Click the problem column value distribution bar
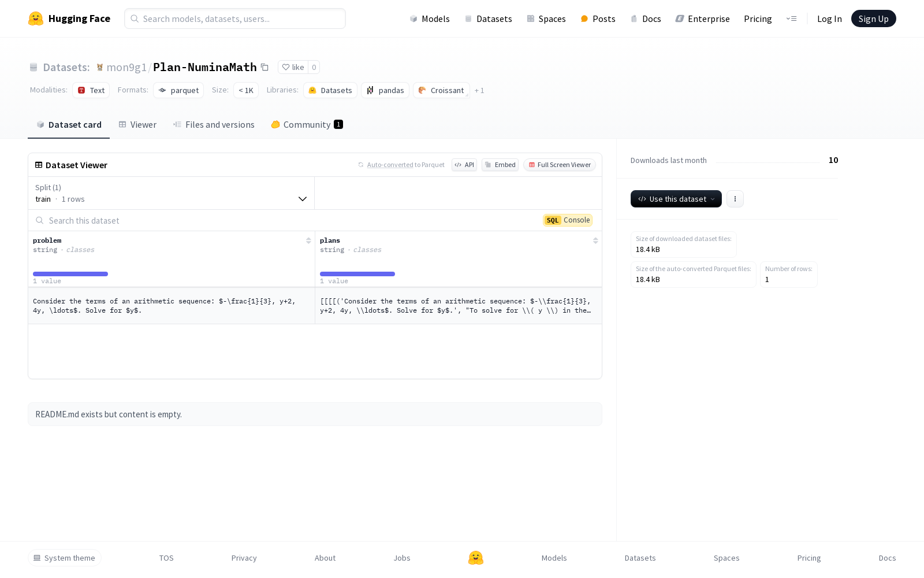The width and height of the screenshot is (924, 578). pos(70,274)
